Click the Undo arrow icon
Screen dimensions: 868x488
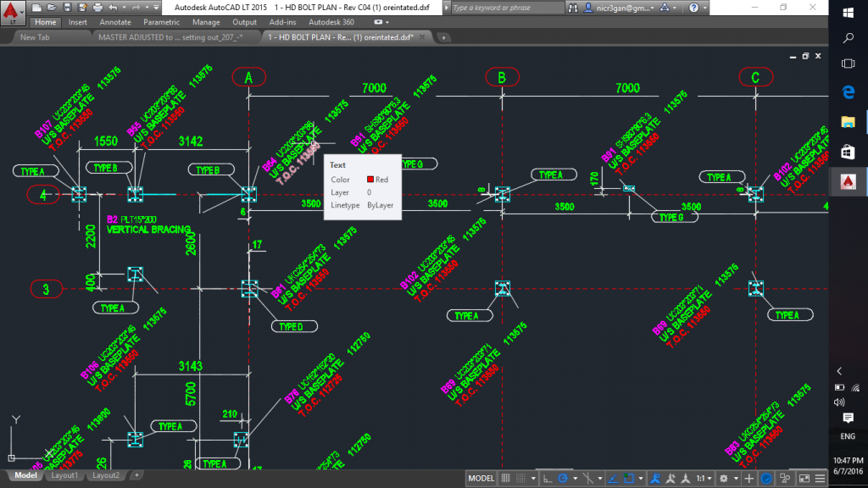click(x=113, y=7)
